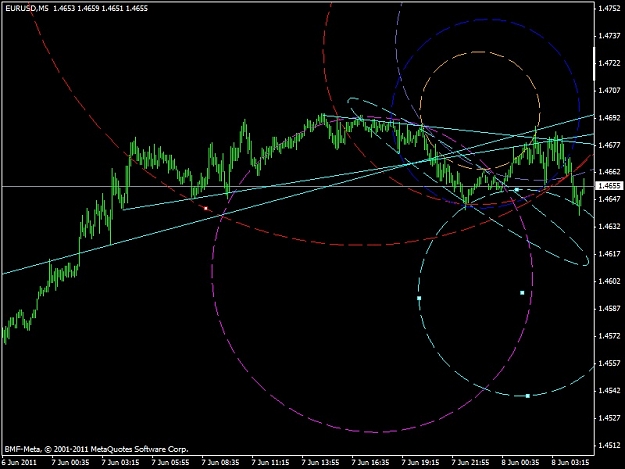625x469 pixels.
Task: Click the 1.4512 price axis label
Action: (609, 445)
